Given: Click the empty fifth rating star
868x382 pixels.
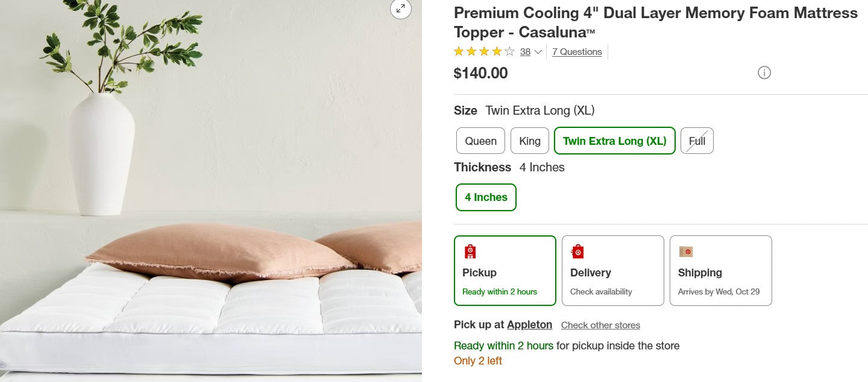Looking at the screenshot, I should click(509, 51).
